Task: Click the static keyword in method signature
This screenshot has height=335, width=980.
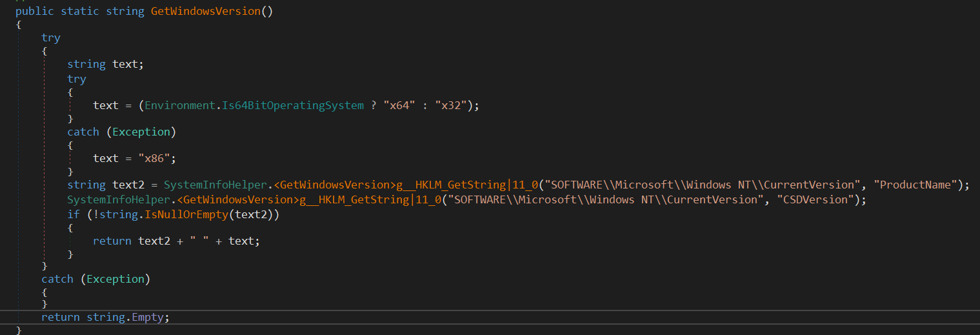Action: coord(80,12)
